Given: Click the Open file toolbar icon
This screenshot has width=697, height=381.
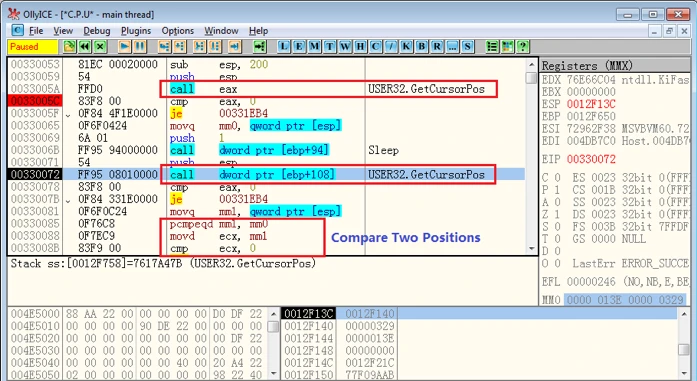Looking at the screenshot, I should [x=69, y=47].
